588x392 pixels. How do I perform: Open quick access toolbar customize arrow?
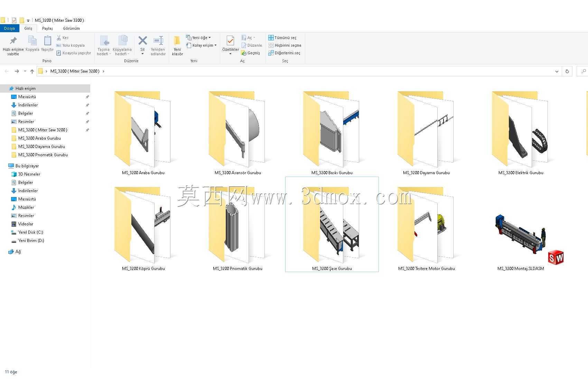(x=28, y=20)
